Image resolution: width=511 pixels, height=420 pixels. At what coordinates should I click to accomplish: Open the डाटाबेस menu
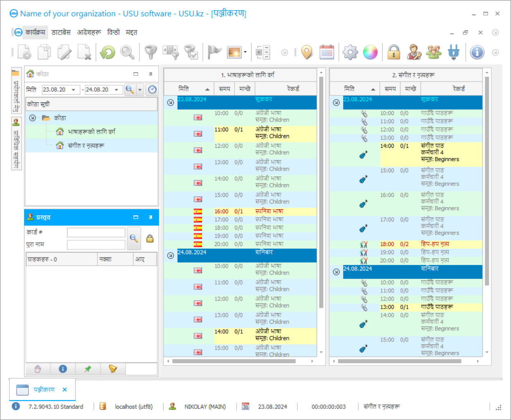point(61,32)
